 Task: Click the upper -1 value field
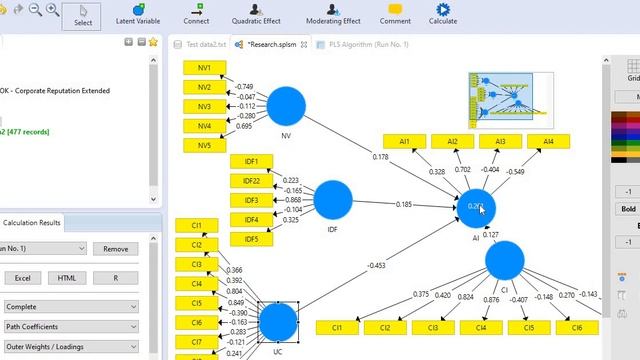[628, 191]
